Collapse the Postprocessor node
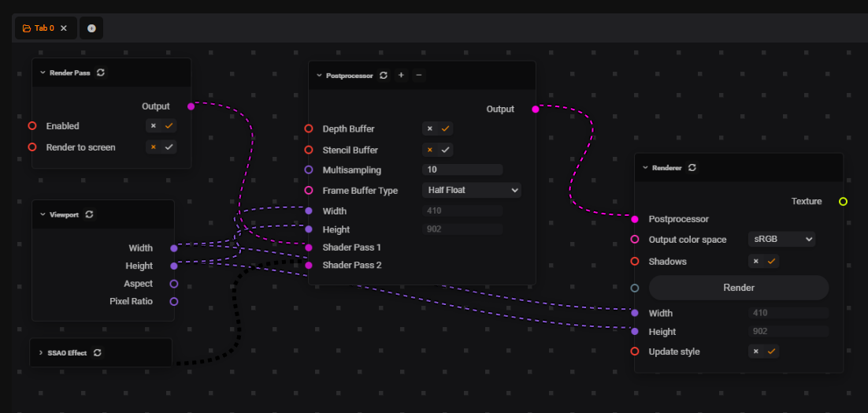Screen dimensions: 868x413 tap(319, 76)
